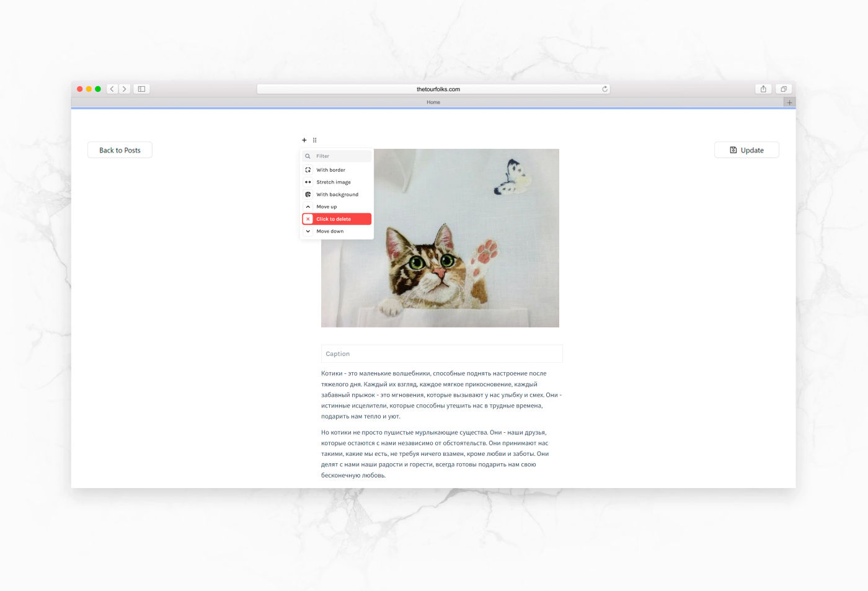
Task: Confirm Click to delete option
Action: [337, 219]
